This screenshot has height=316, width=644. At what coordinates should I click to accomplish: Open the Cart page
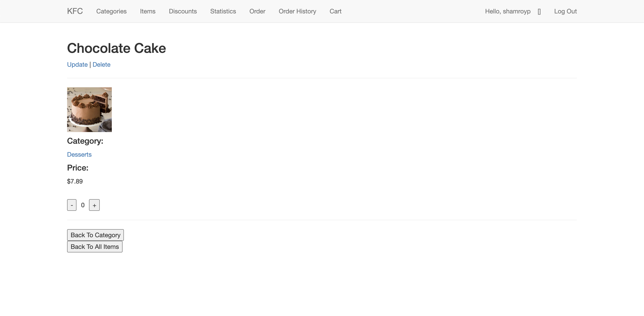click(x=335, y=11)
